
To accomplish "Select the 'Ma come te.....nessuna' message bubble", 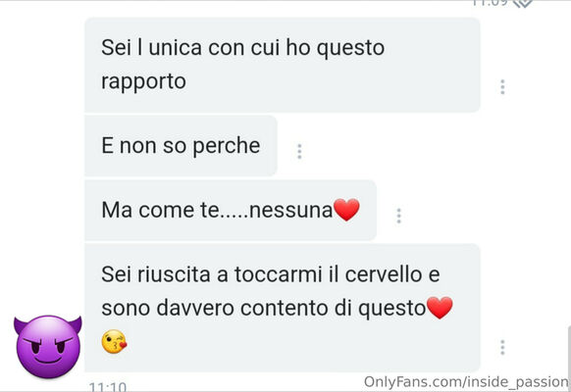I will (231, 210).
